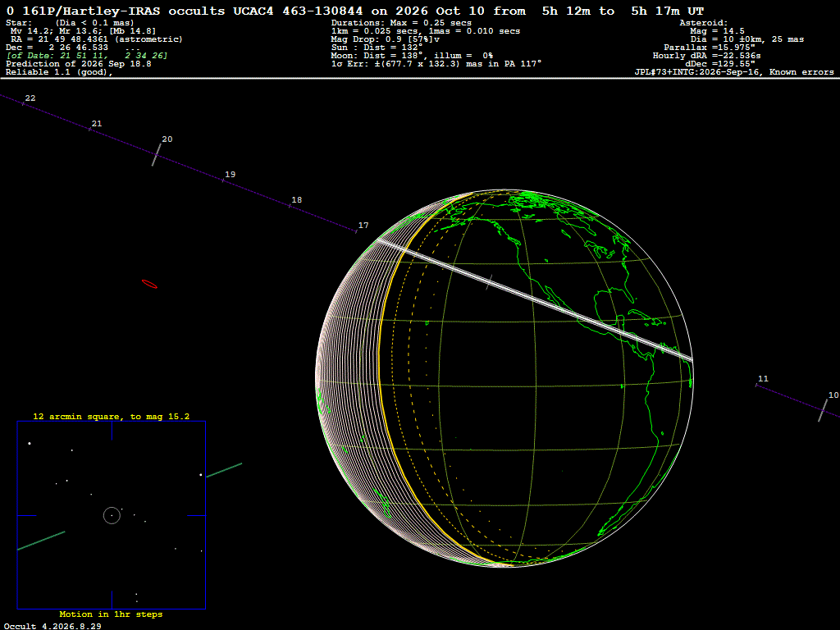The image size is (840, 630).
Task: Click the circled target star in finder chart
Action: (112, 515)
